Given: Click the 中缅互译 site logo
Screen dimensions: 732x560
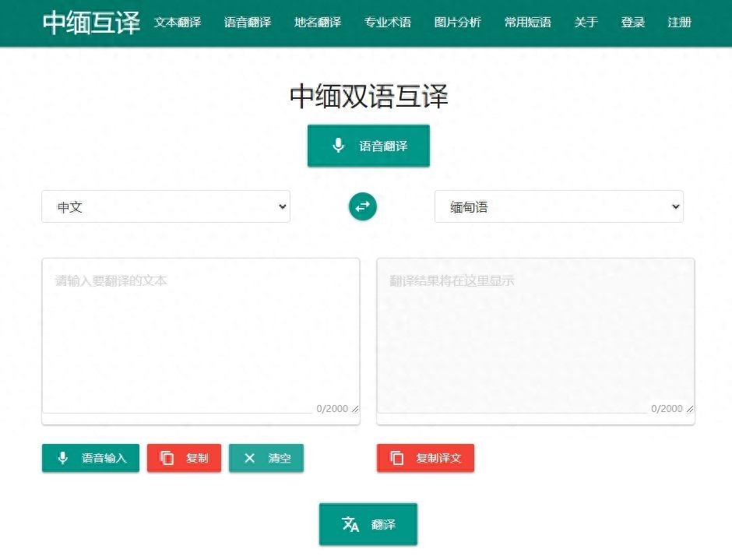Looking at the screenshot, I should (91, 23).
